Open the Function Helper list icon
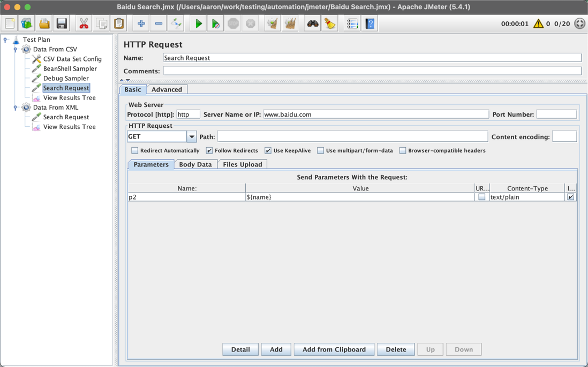Viewport: 588px width, 367px height. 352,24
